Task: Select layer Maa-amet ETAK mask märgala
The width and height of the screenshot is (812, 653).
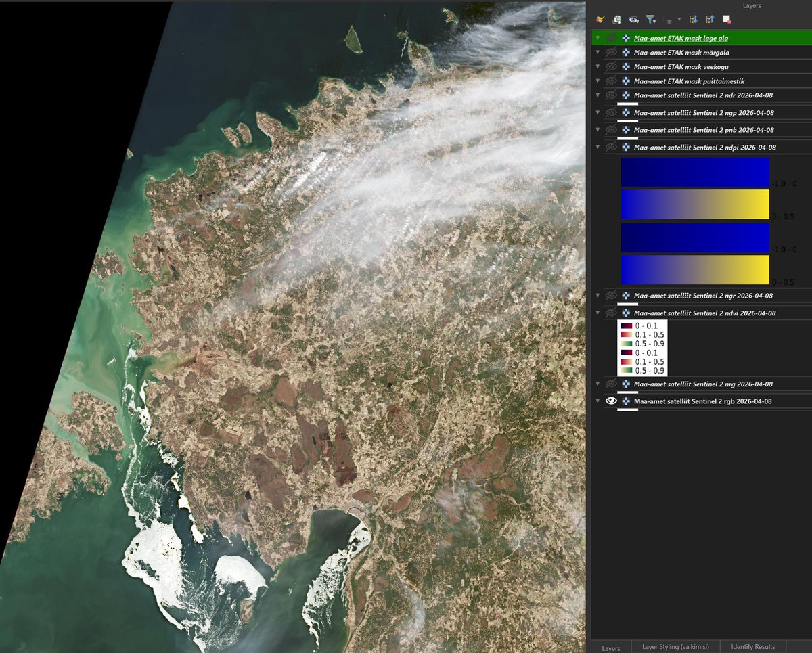Action: [x=681, y=52]
